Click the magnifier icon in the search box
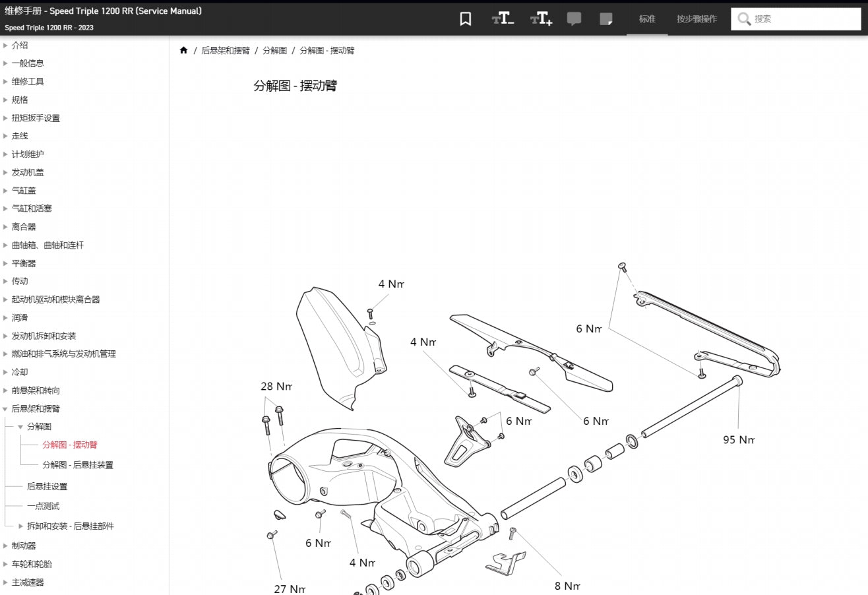868x595 pixels. click(x=745, y=19)
